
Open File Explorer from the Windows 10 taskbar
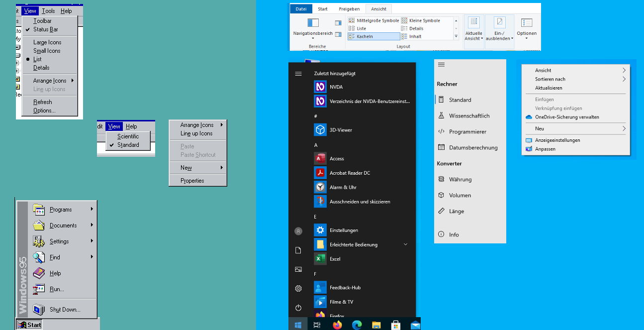376,325
